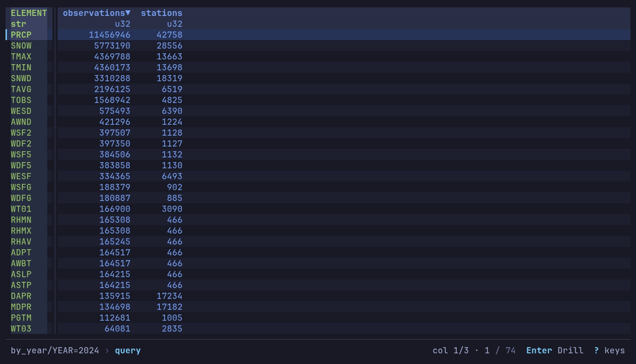Select the WDF5 element cell

[x=21, y=165]
